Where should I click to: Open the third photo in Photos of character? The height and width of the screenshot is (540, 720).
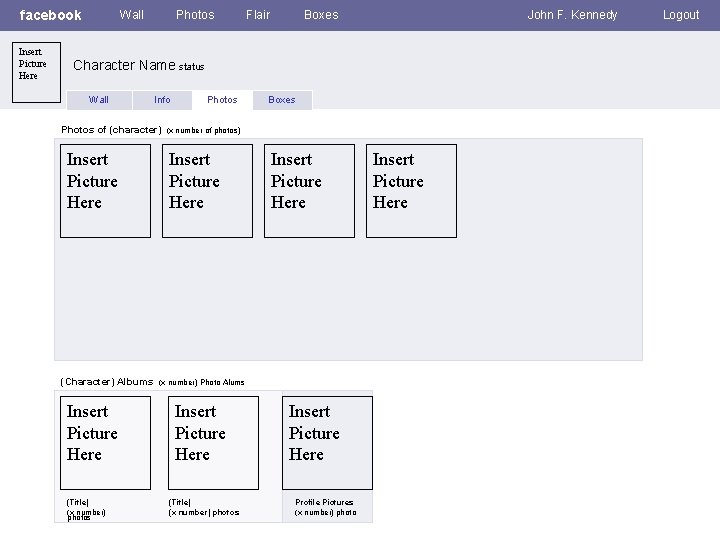(309, 191)
